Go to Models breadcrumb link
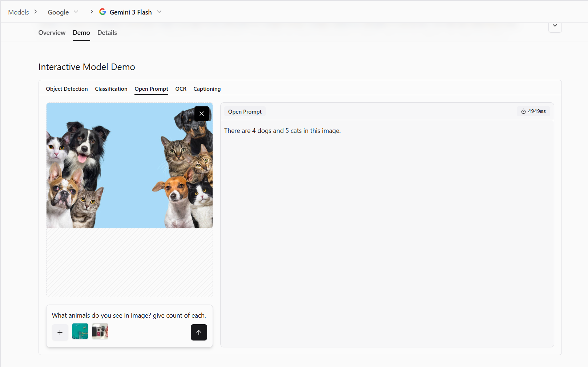 pyautogui.click(x=19, y=12)
